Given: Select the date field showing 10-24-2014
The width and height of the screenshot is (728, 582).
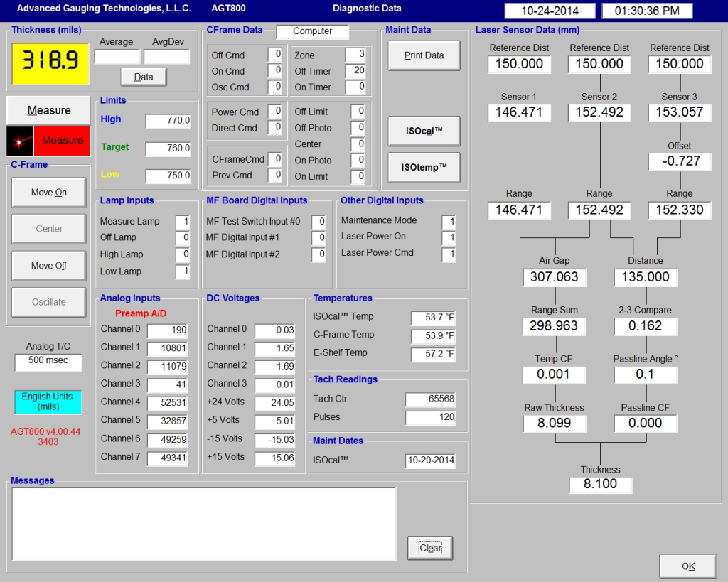Looking at the screenshot, I should [550, 11].
